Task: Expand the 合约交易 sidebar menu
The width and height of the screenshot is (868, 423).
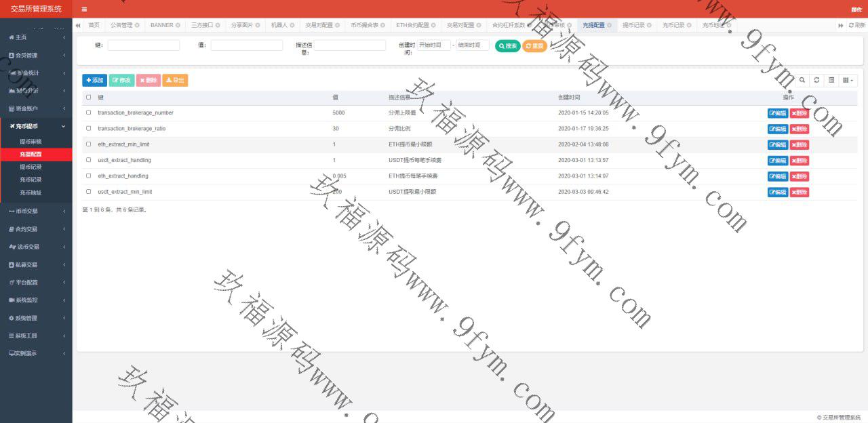Action: tap(36, 229)
